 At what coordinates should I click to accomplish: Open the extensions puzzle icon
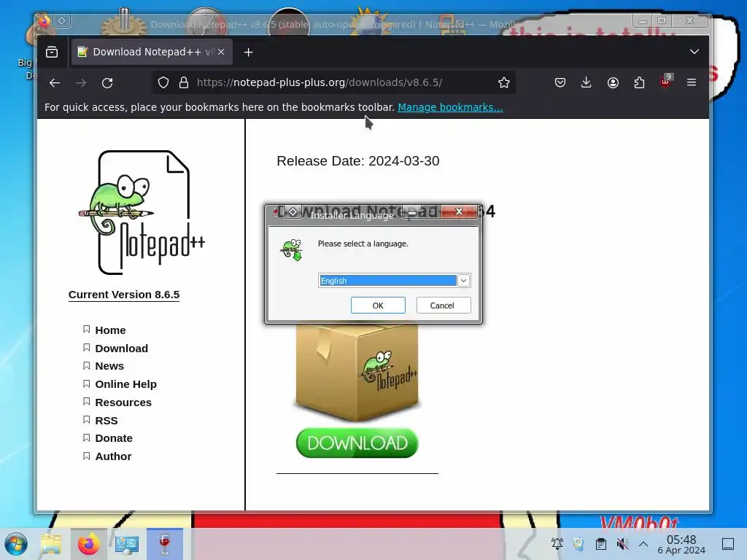click(x=639, y=83)
